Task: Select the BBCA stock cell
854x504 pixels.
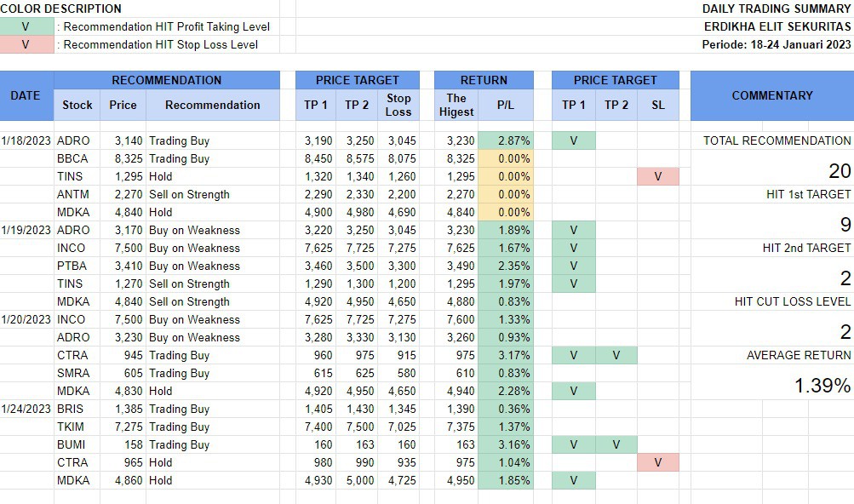Action: pos(72,158)
